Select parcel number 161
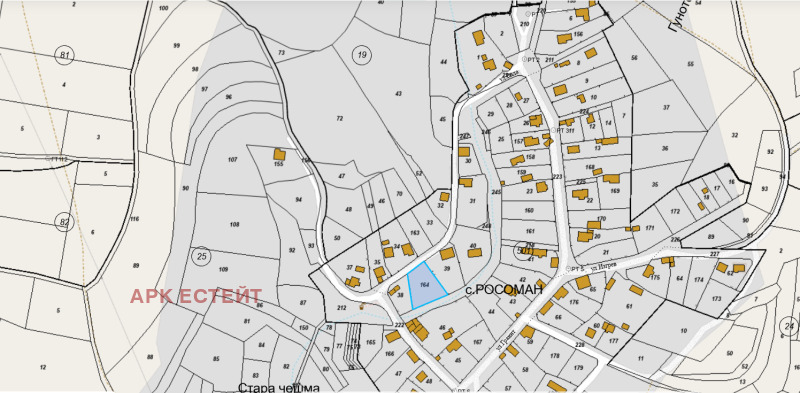Screen dimensions: 800x393 530,231
